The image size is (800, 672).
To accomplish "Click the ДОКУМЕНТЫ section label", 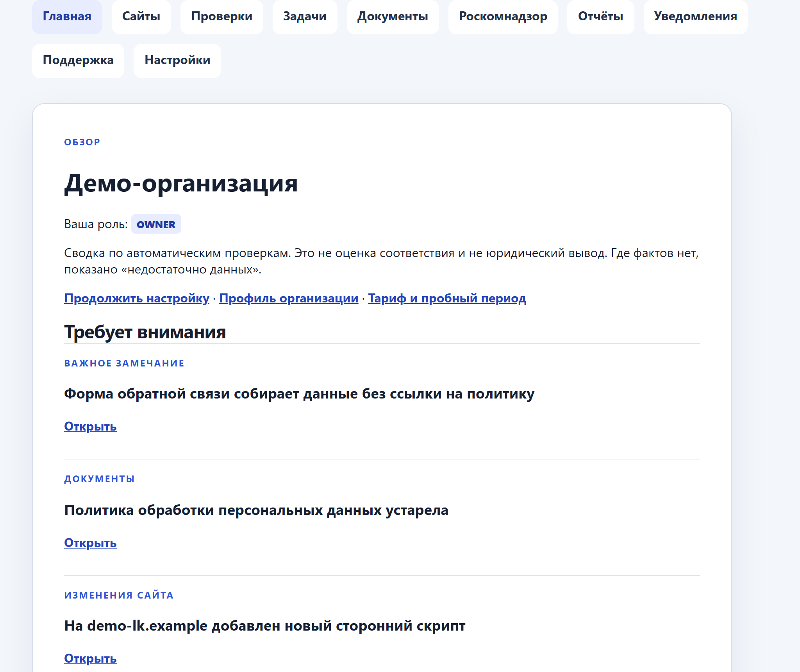I will pyautogui.click(x=99, y=479).
